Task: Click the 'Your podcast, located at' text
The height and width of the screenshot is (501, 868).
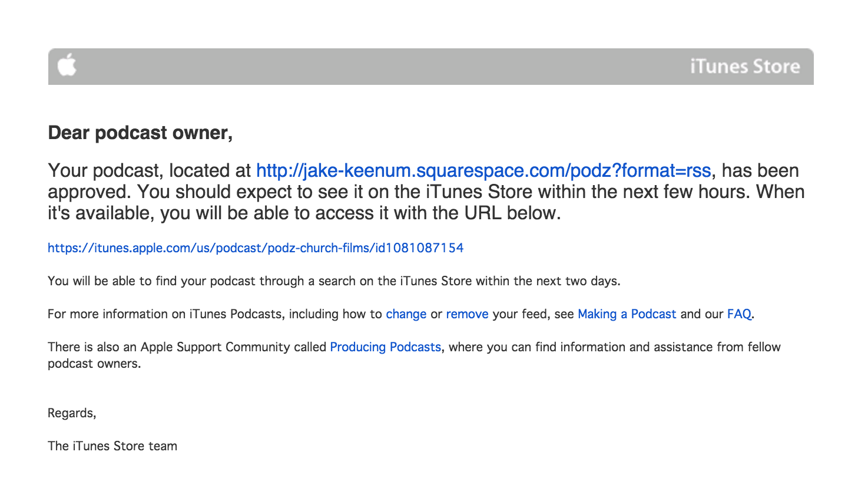Action: pos(150,170)
